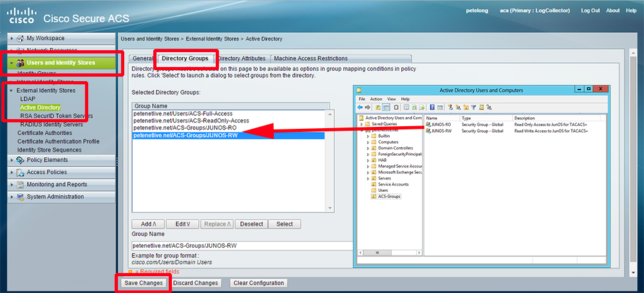
Task: Expand the Saved Queries node in the AD tree
Action: point(362,124)
